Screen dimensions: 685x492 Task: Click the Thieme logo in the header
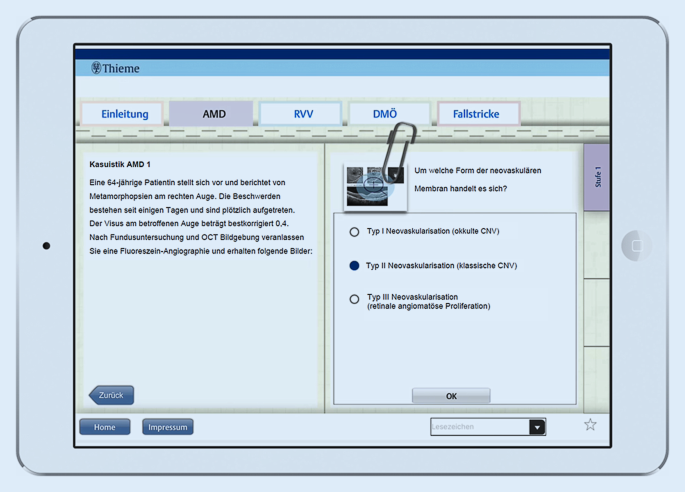(x=115, y=69)
